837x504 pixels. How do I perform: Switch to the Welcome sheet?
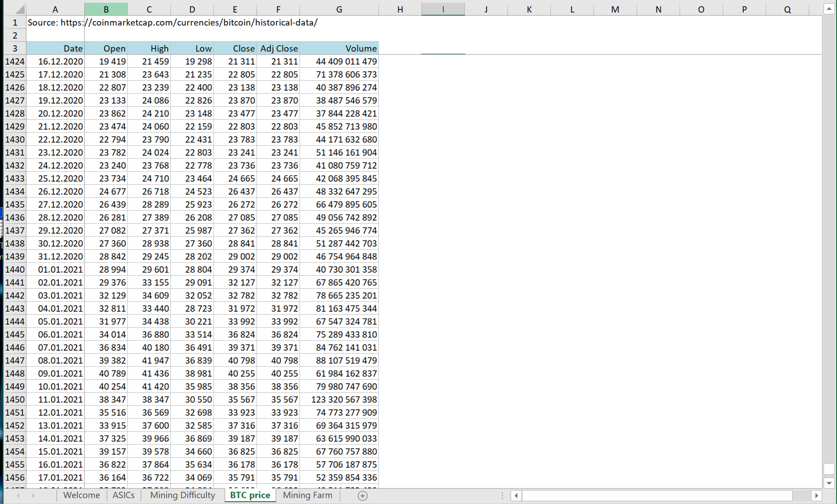pos(81,495)
